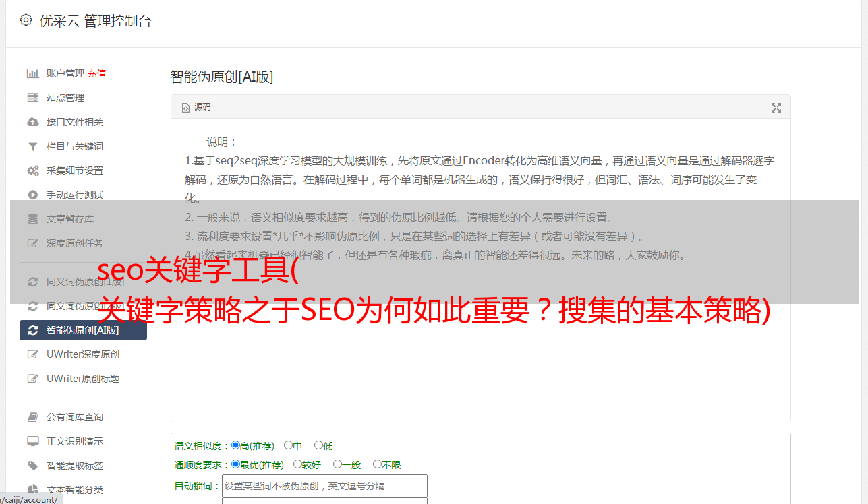Viewport: 868px width, 504px height.
Task: Select 一般 for 通顺度要求
Action: tap(337, 464)
